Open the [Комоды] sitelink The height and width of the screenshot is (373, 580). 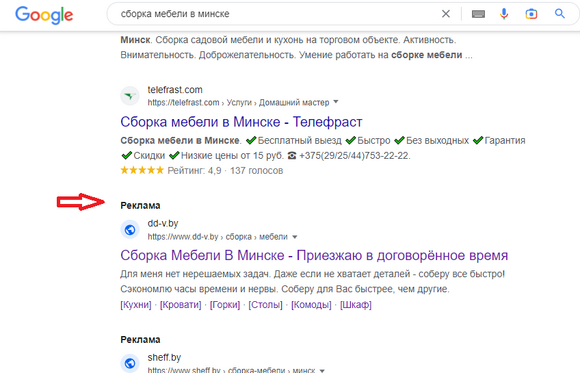tap(311, 305)
